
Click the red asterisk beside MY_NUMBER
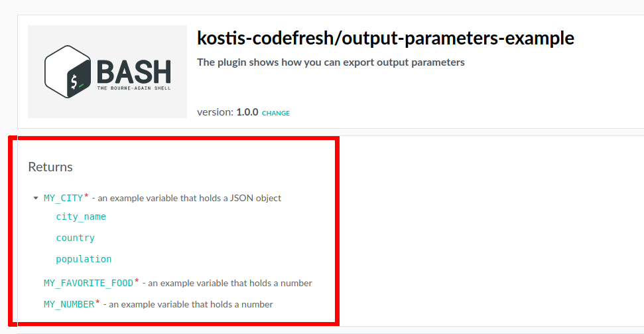click(x=98, y=302)
